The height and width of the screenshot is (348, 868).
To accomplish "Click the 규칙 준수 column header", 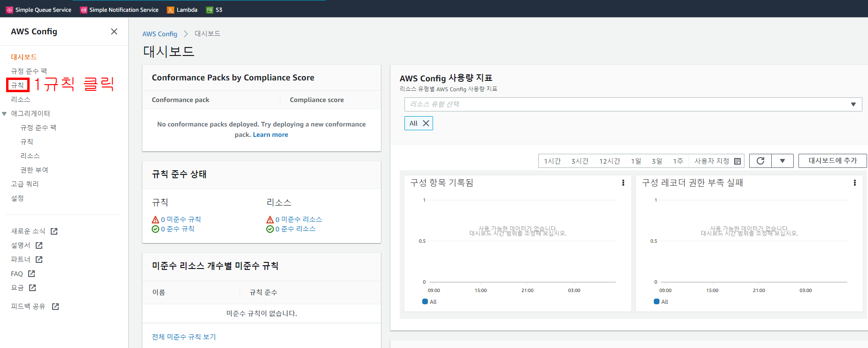I will coord(263,293).
